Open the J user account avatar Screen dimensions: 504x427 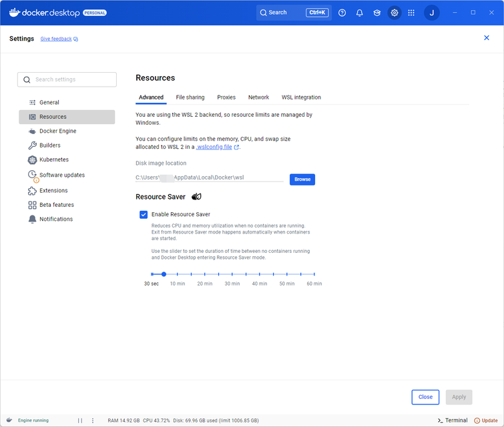coord(432,13)
